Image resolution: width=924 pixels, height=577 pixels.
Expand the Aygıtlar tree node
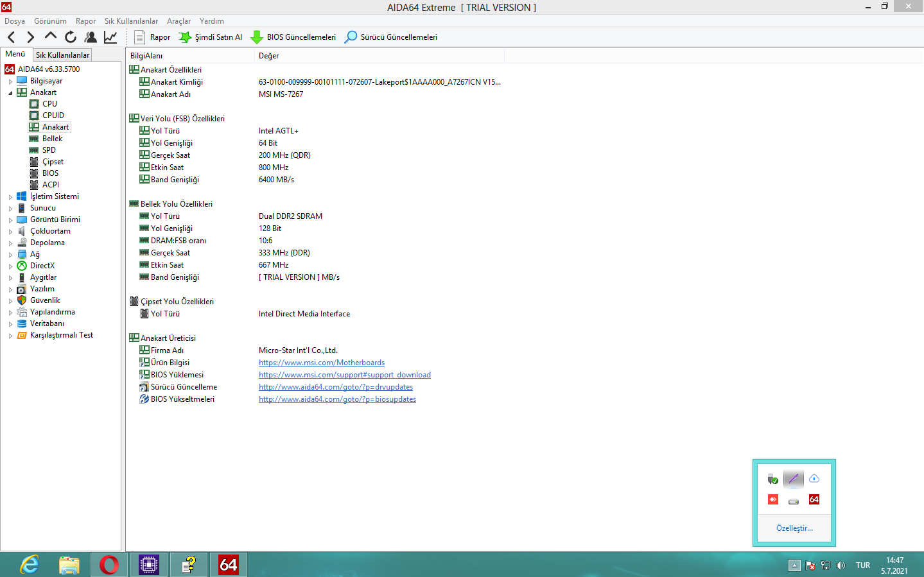(x=10, y=278)
